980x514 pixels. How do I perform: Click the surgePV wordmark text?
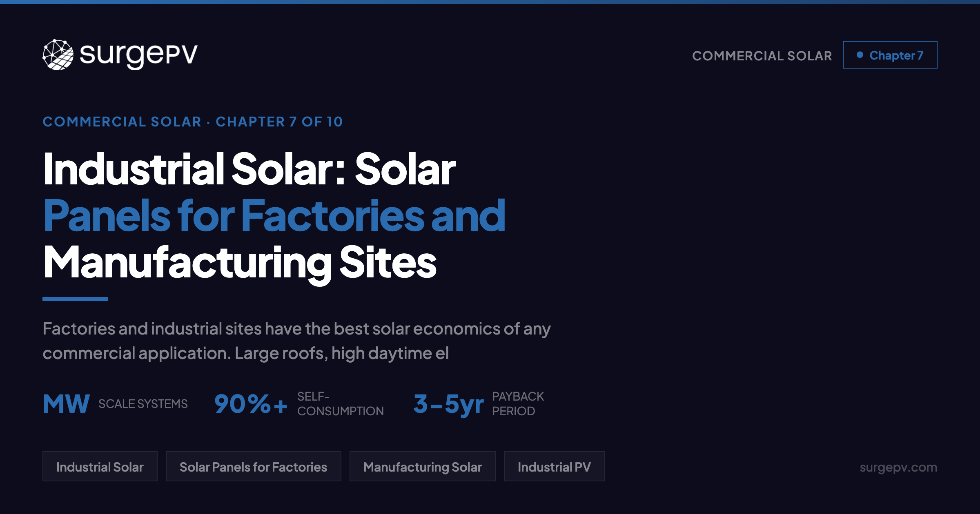point(137,54)
